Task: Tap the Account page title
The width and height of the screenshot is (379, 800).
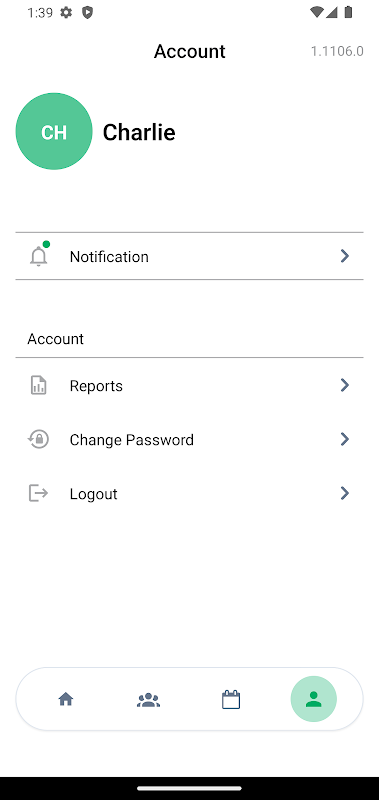Action: (x=190, y=51)
